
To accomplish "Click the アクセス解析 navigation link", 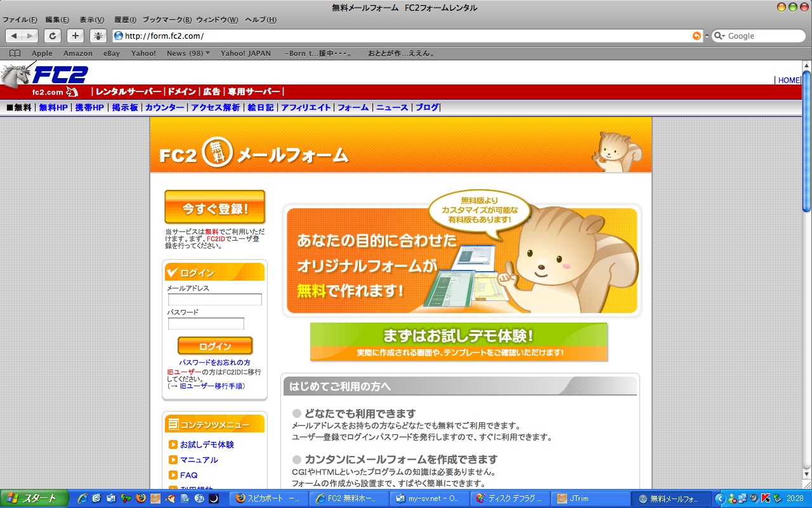I will pos(216,108).
